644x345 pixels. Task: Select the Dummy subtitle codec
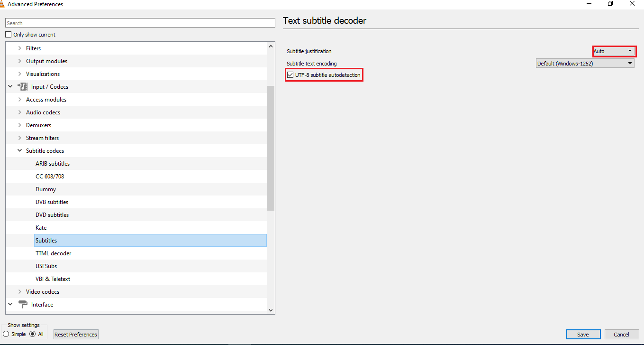[x=45, y=189]
